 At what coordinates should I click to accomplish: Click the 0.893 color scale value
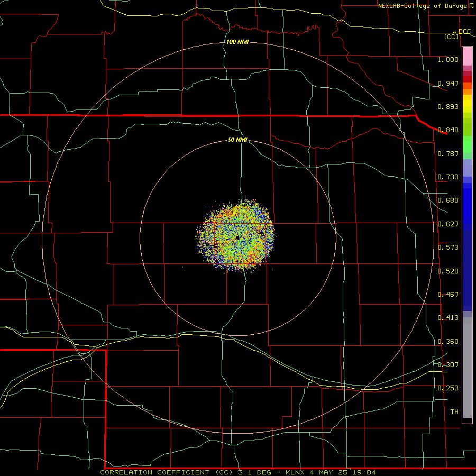click(448, 106)
